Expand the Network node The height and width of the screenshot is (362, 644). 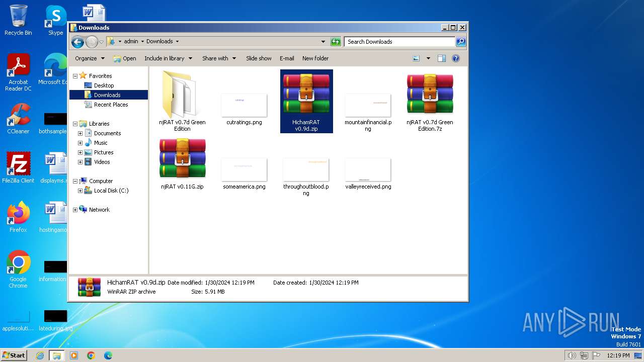(x=75, y=210)
